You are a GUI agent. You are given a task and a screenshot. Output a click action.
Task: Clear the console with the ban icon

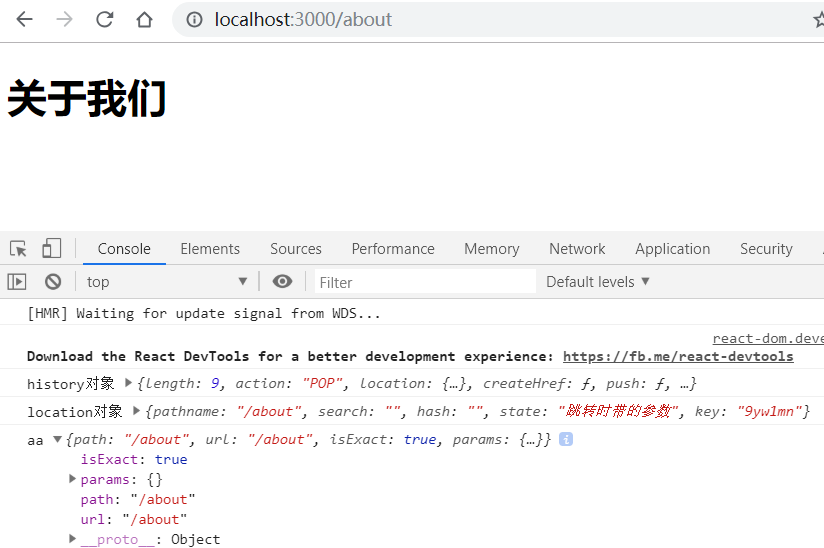pos(53,282)
